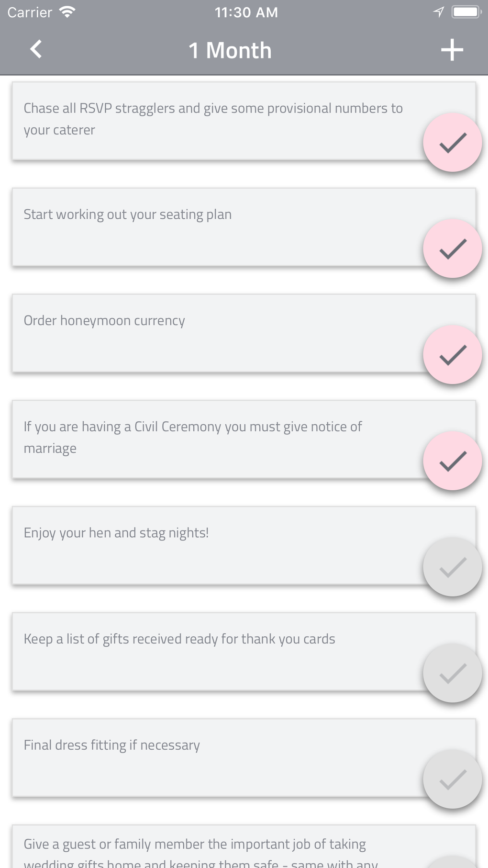Uncheck the seating plan task
The image size is (488, 868).
(452, 249)
